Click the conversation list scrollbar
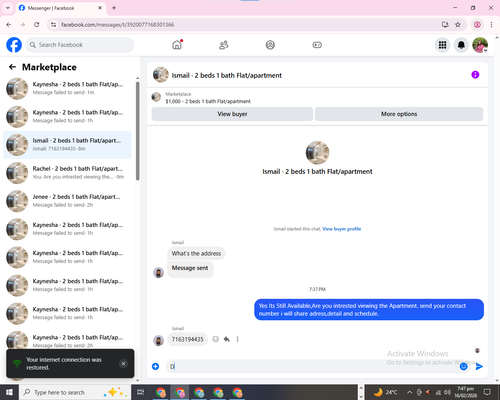500x400 pixels. click(x=138, y=131)
